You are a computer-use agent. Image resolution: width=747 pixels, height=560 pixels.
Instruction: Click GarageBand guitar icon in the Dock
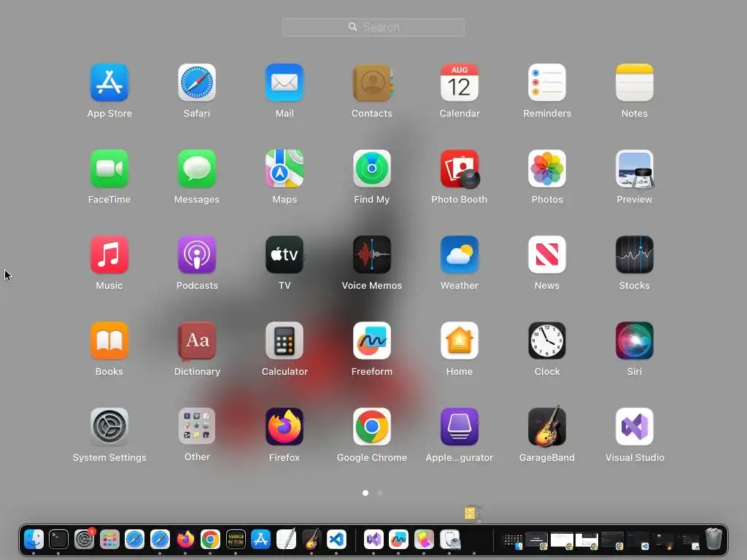[x=311, y=540]
